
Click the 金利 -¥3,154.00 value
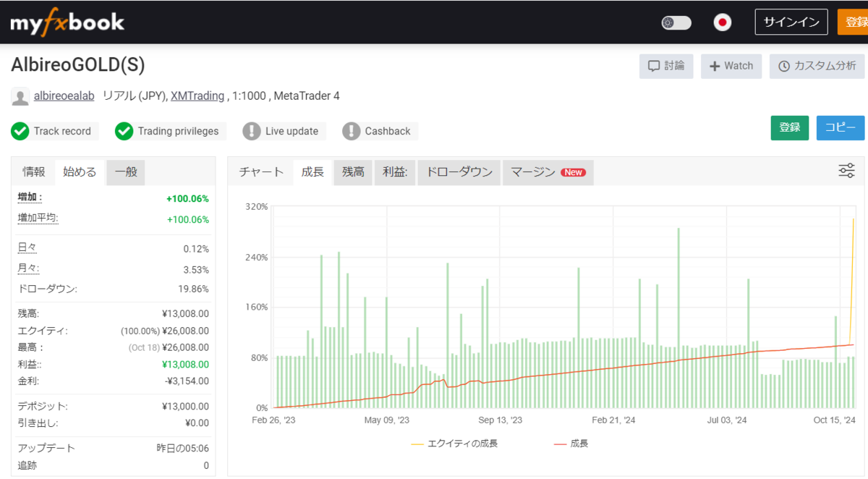(185, 381)
